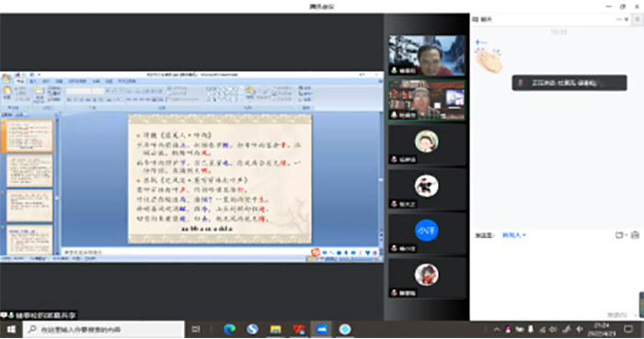The image size is (644, 339).
Task: Open Microsoft Edge from the taskbar
Action: [x=230, y=329]
